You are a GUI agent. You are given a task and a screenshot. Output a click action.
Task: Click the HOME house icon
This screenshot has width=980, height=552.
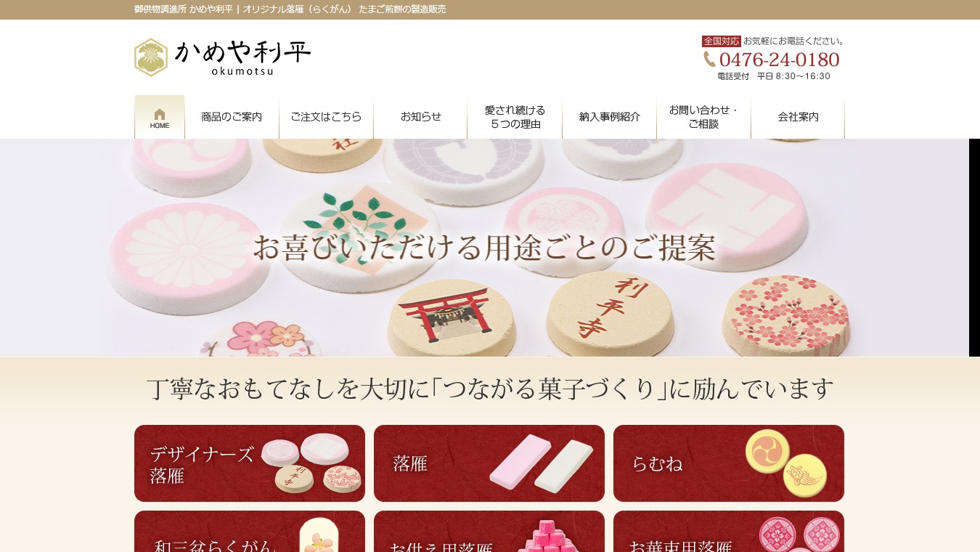160,116
